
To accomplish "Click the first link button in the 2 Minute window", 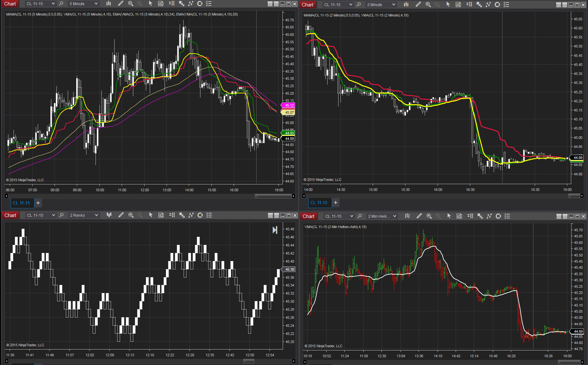I will pos(559,5).
